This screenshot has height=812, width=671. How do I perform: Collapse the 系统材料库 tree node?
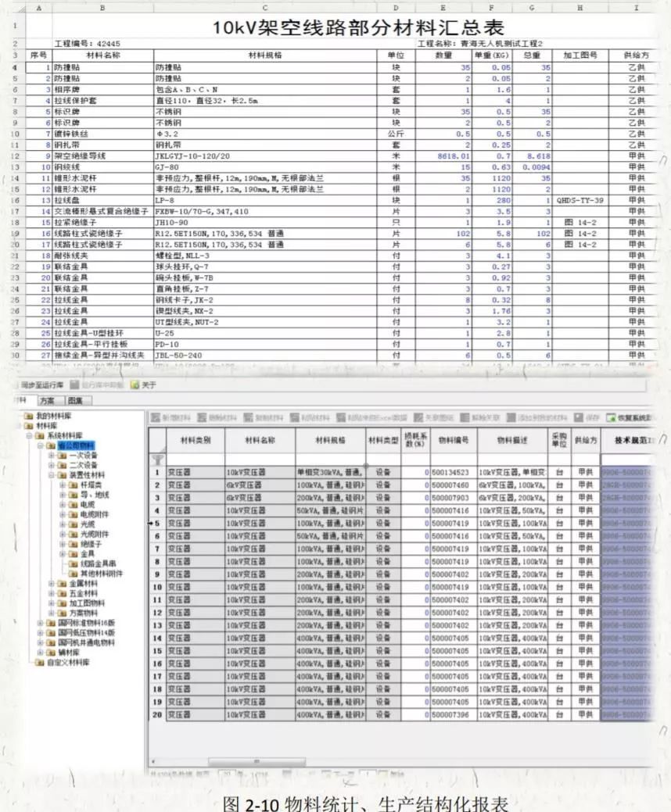point(30,435)
